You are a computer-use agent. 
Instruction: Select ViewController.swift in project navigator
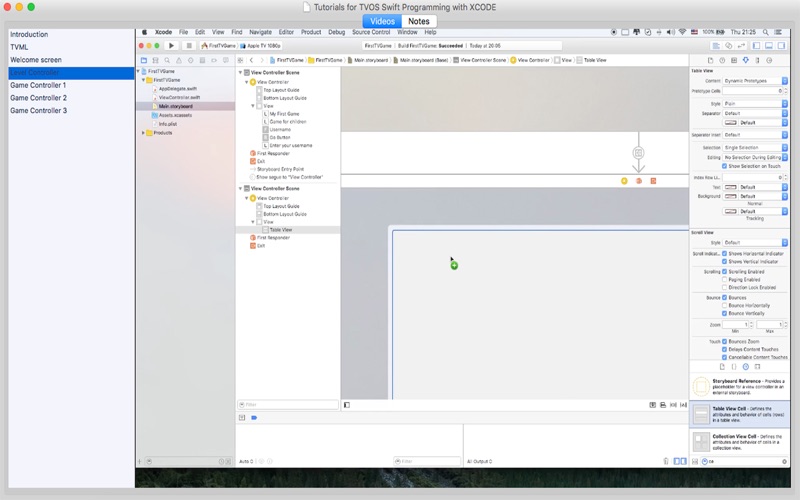click(x=179, y=97)
